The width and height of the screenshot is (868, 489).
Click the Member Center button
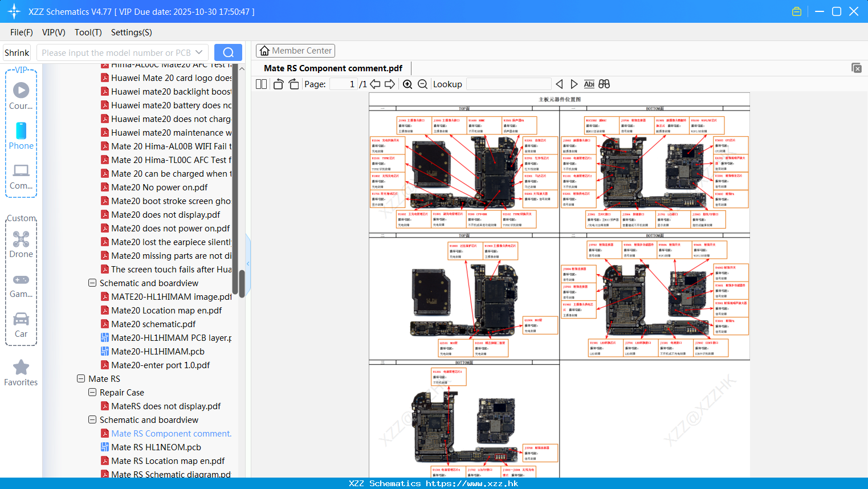click(295, 51)
